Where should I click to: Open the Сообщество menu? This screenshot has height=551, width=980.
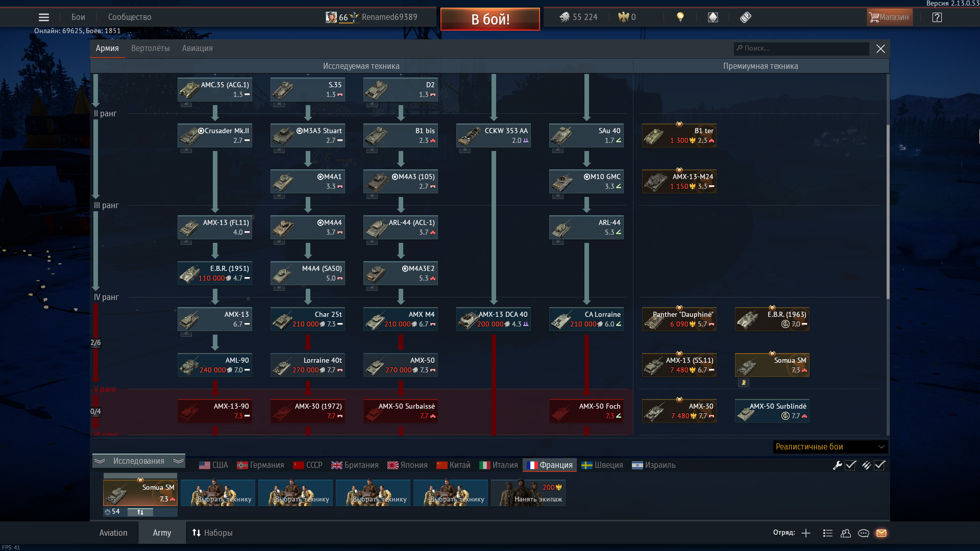pyautogui.click(x=130, y=17)
